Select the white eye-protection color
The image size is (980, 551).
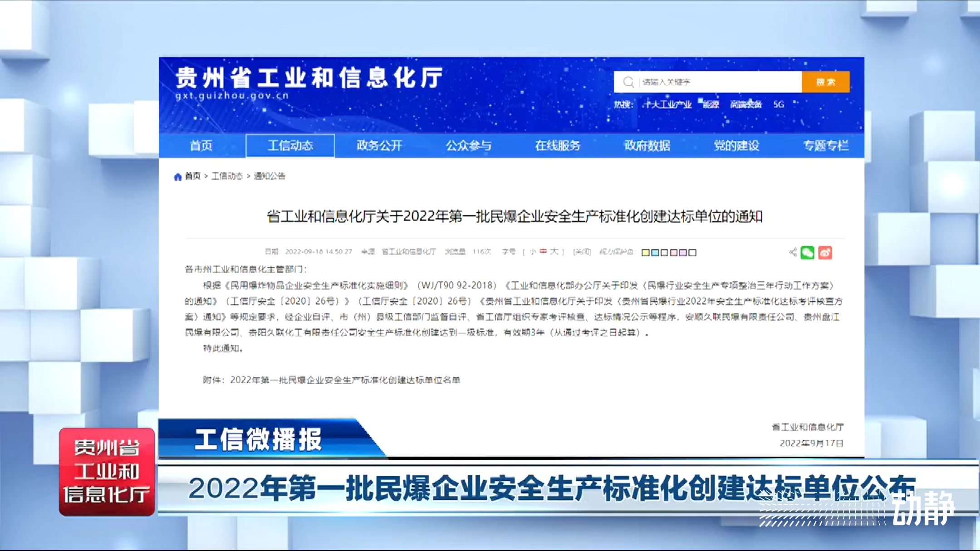coord(692,253)
